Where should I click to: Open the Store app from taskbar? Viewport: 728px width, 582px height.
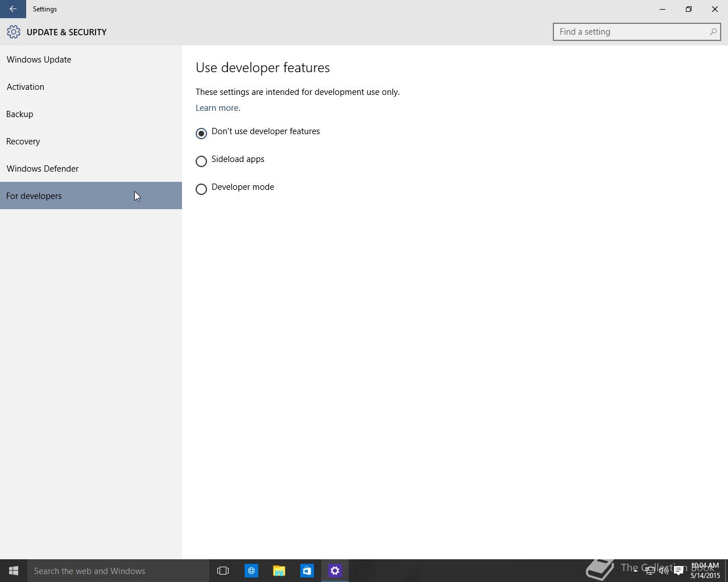click(x=307, y=571)
